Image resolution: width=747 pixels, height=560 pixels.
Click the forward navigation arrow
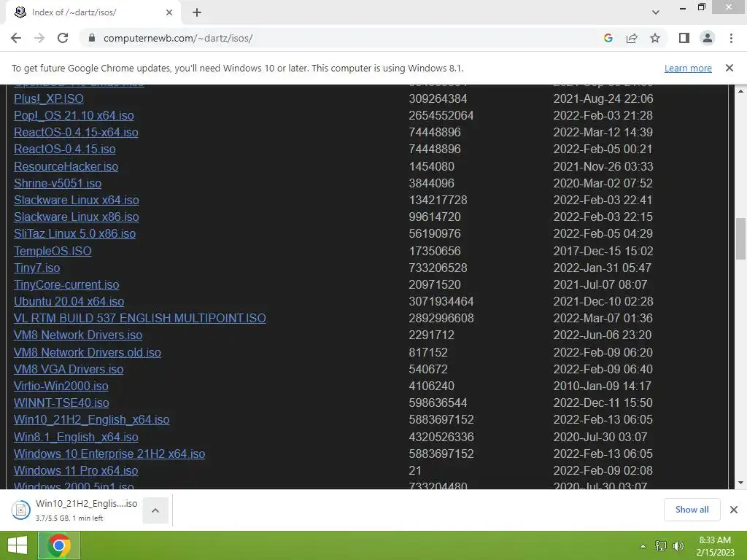pyautogui.click(x=39, y=38)
